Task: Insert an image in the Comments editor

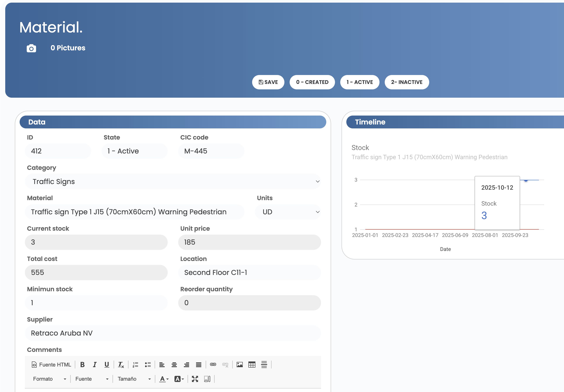Action: [239, 365]
